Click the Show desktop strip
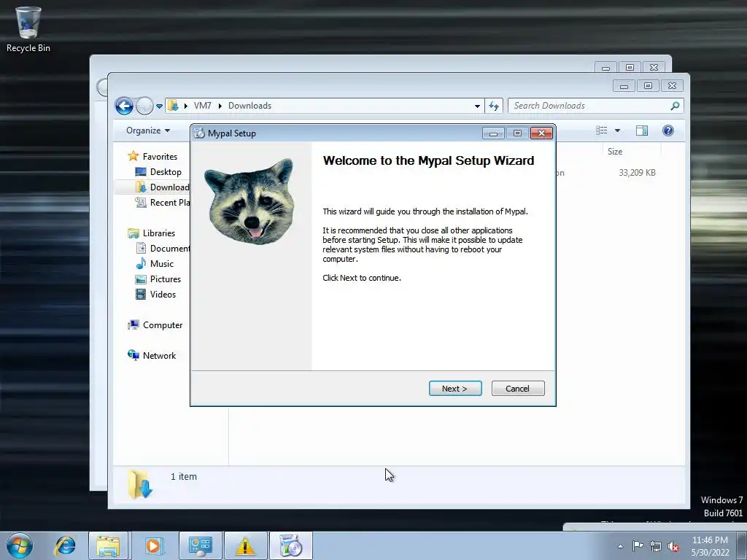 tap(742, 545)
